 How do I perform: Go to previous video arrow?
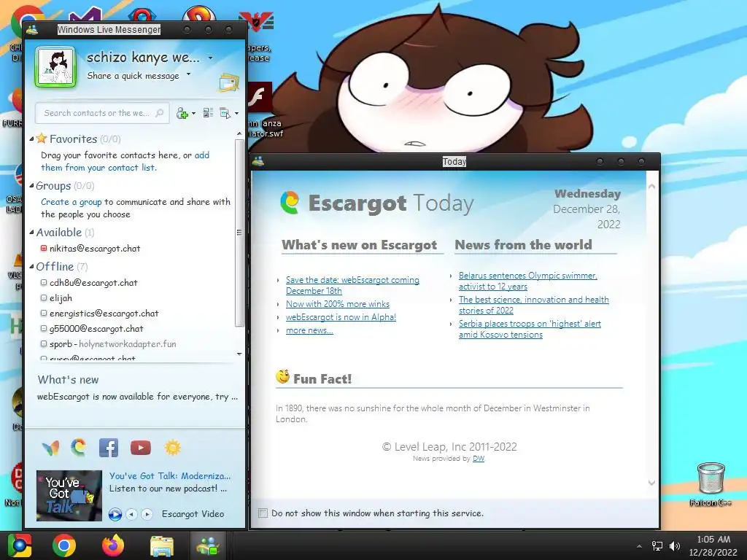pyautogui.click(x=132, y=514)
